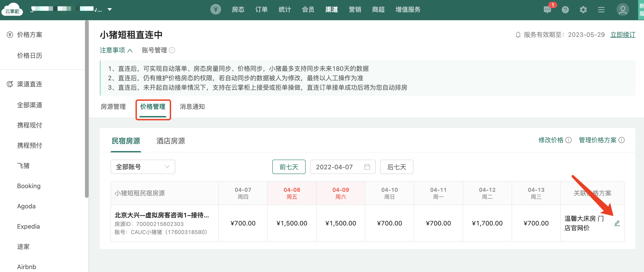The image size is (644, 272).
Task: Expand the 全部账号 dropdown
Action: [x=143, y=167]
